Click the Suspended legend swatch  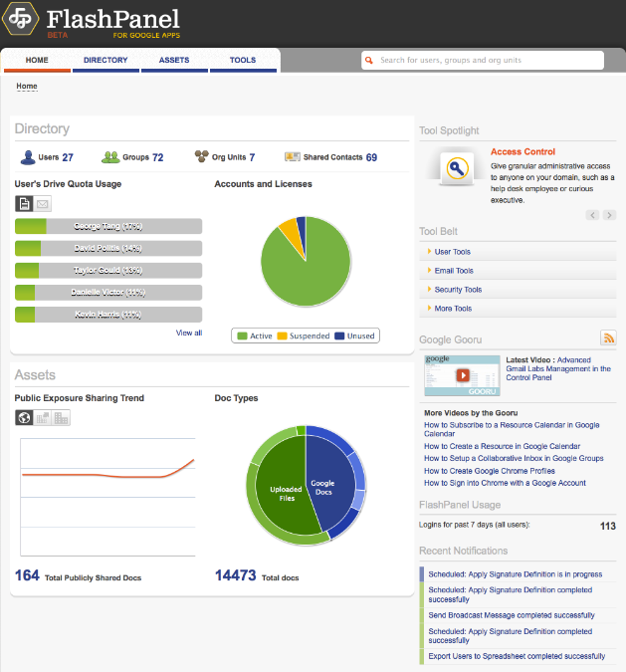[x=282, y=336]
